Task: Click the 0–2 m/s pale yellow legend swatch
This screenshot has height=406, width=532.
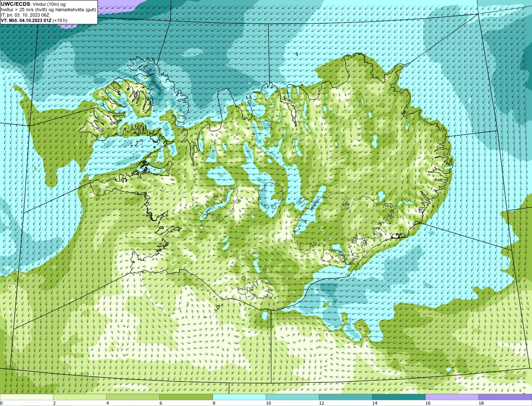Action: coord(27,397)
